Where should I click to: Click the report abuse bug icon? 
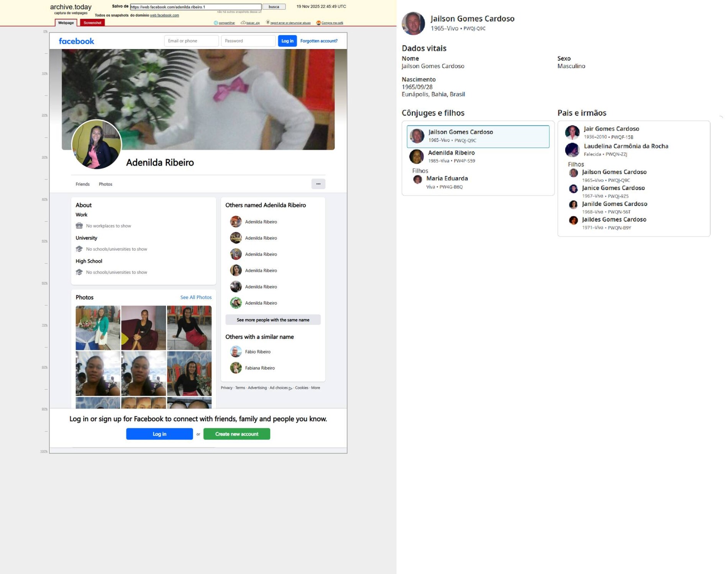tap(268, 23)
